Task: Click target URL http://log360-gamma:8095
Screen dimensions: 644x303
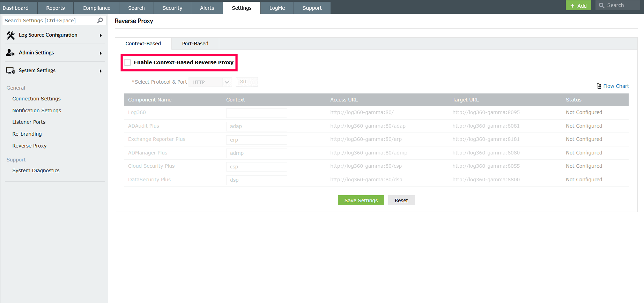Action: tap(486, 112)
